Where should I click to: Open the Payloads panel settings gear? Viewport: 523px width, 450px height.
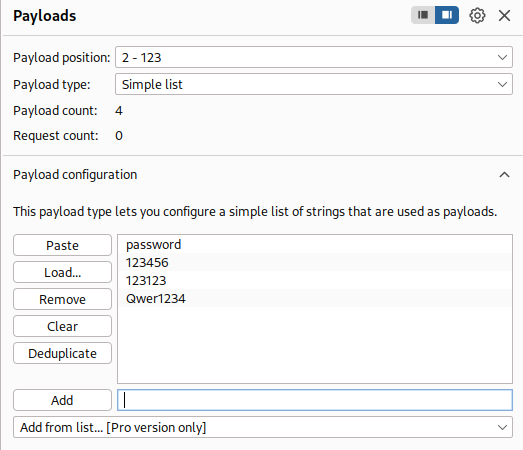click(x=477, y=15)
